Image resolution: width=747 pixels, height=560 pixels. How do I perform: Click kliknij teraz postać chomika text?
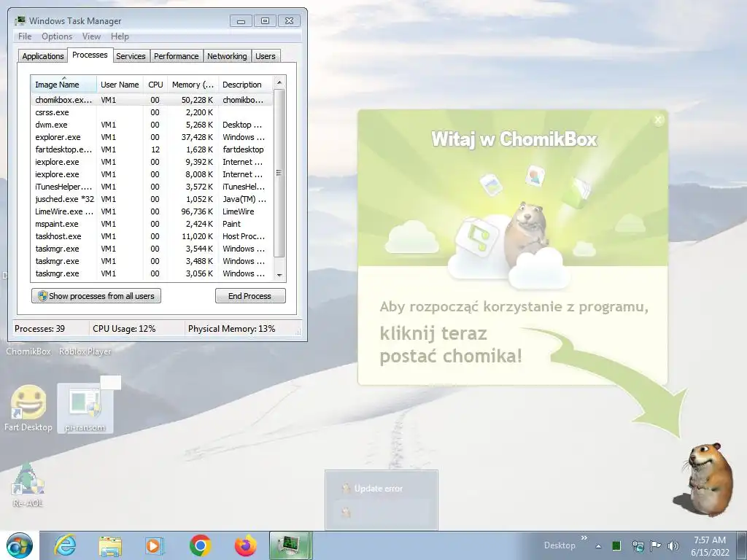click(x=451, y=345)
